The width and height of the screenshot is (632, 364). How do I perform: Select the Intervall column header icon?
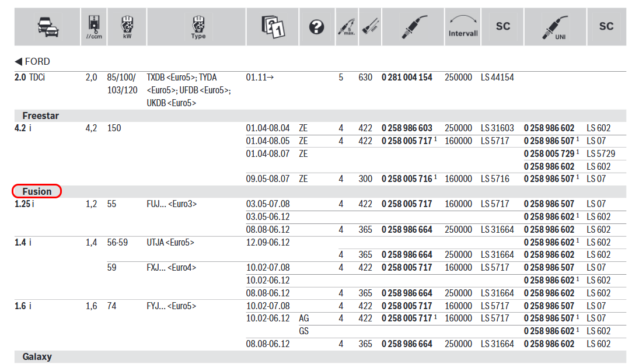tap(463, 26)
